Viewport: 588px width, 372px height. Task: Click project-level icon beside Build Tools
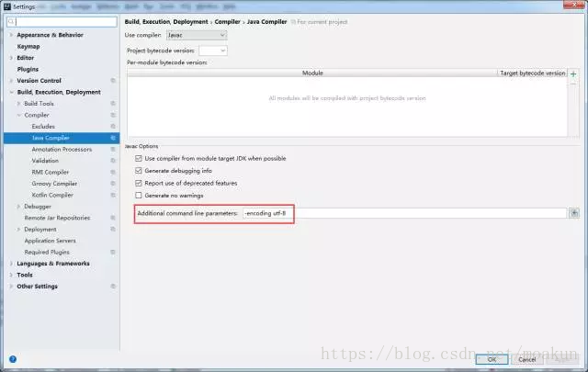coord(113,104)
